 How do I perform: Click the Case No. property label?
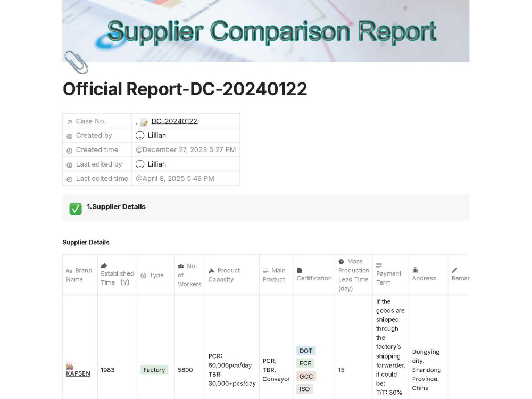91,121
